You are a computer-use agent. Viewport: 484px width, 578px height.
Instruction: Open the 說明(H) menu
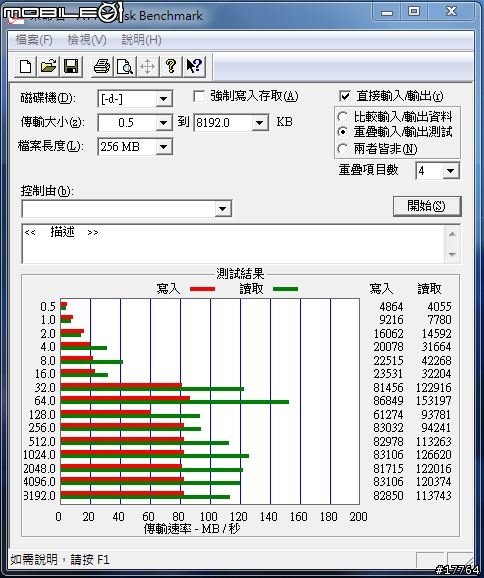click(142, 40)
